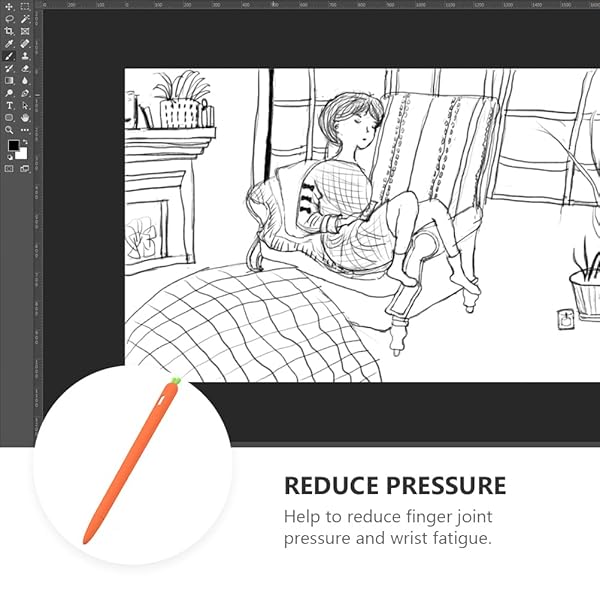Switch to the Brush tool
Image resolution: width=600 pixels, height=600 pixels.
tap(10, 56)
